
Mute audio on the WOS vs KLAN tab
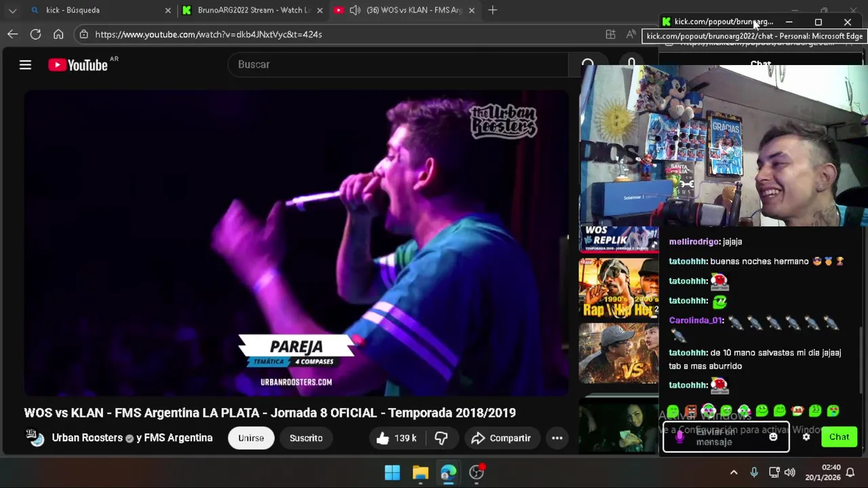point(355,10)
